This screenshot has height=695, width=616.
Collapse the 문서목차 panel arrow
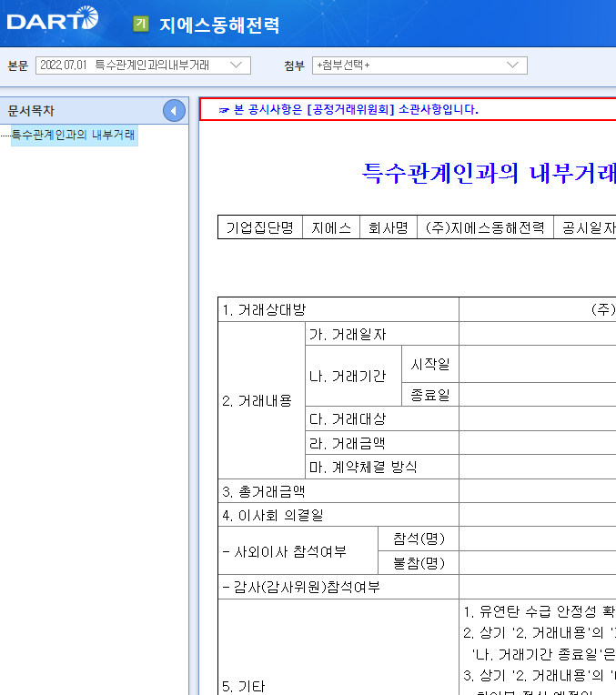pyautogui.click(x=174, y=111)
